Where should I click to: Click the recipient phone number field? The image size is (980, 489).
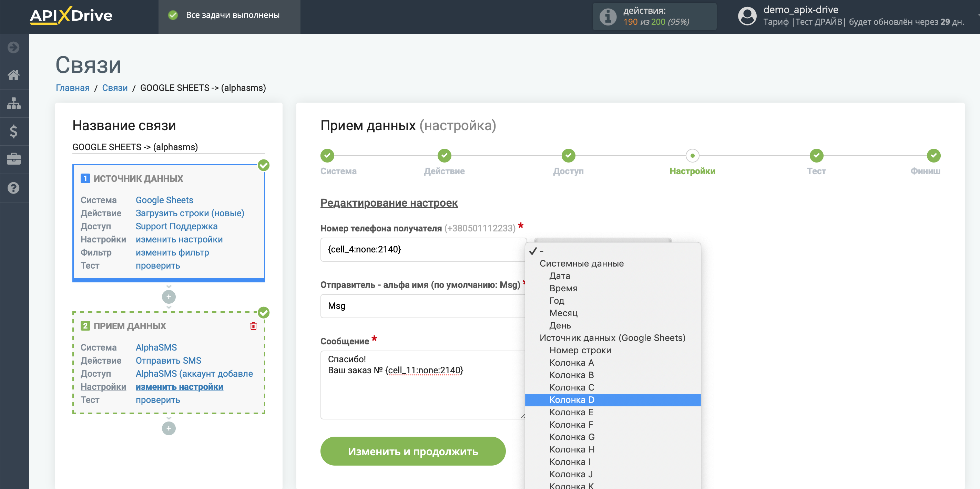coord(423,249)
